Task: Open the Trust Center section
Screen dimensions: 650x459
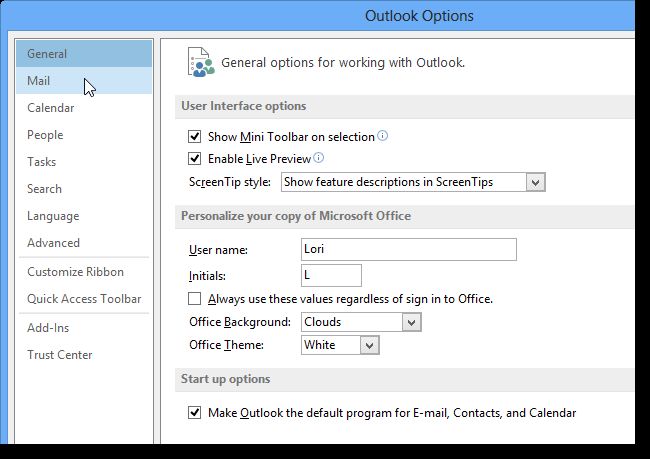Action: (x=60, y=355)
